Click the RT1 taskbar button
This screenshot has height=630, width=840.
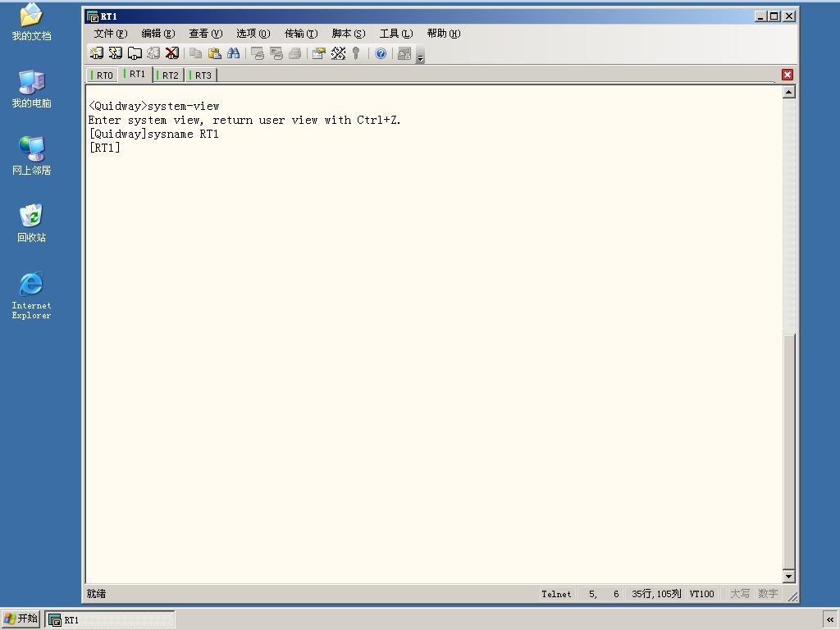(x=110, y=620)
